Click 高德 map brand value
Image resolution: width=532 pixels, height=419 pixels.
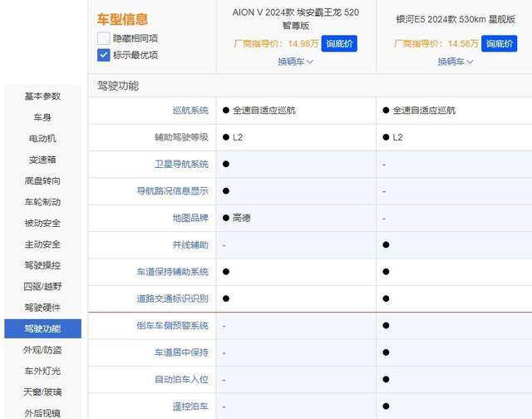pyautogui.click(x=242, y=218)
